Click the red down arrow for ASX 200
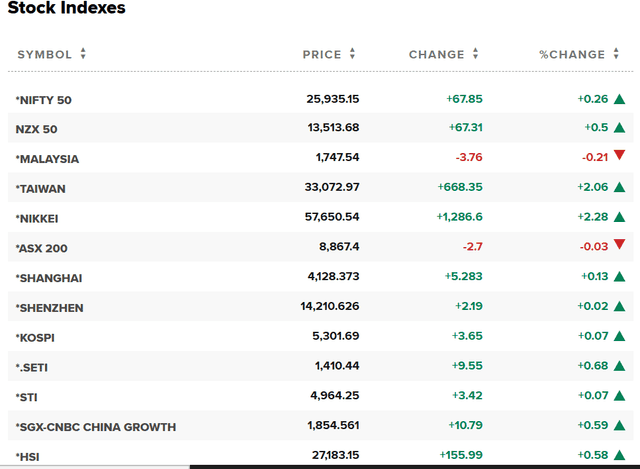This screenshot has width=640, height=469. pyautogui.click(x=620, y=244)
